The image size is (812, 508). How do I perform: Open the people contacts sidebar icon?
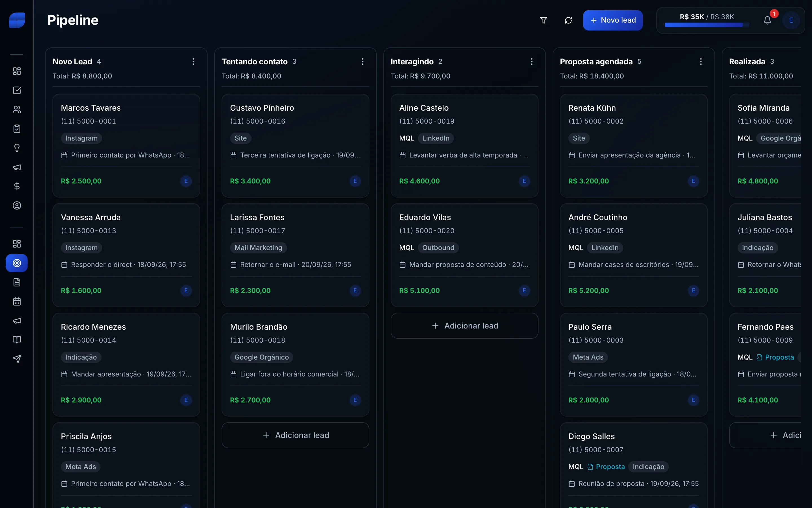(x=17, y=110)
